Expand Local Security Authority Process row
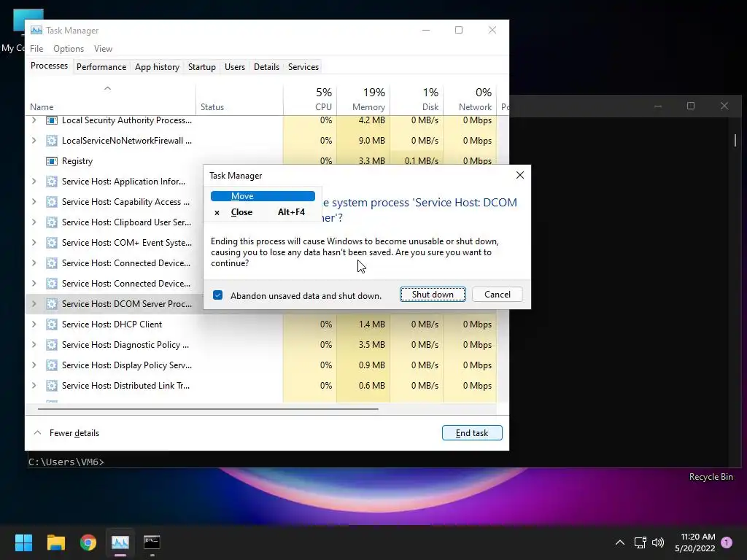The height and width of the screenshot is (560, 747). (x=34, y=120)
